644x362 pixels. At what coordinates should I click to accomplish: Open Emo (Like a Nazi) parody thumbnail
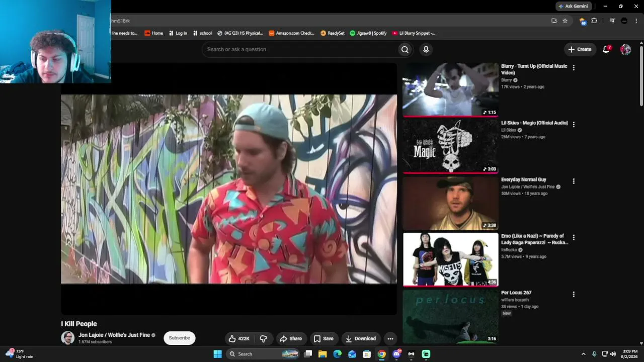(x=450, y=259)
